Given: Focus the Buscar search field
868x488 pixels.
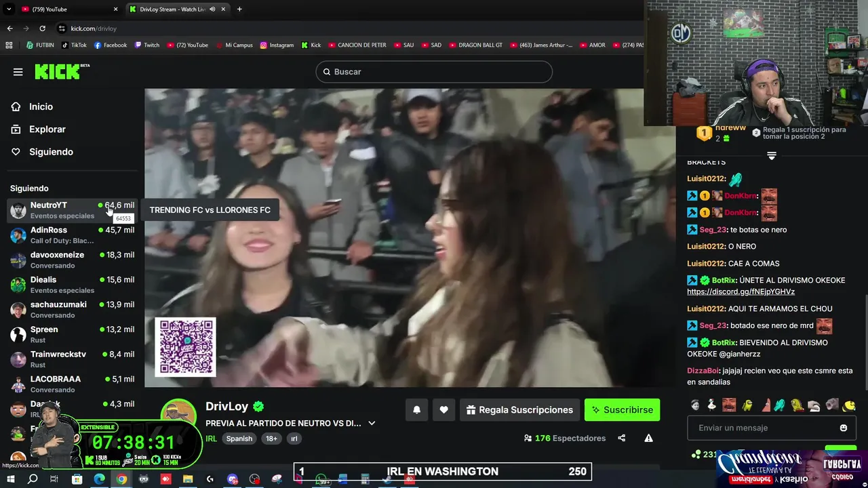Looking at the screenshot, I should click(434, 72).
